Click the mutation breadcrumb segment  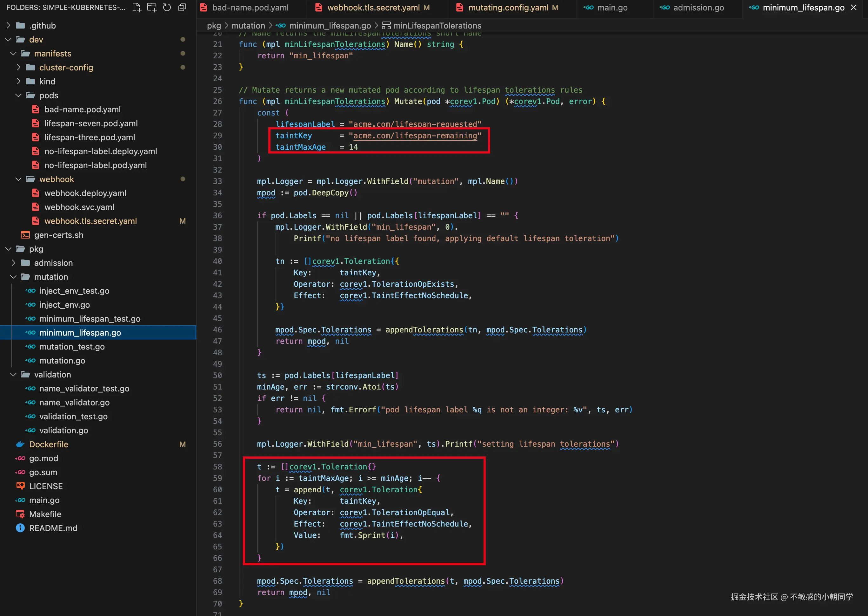point(248,25)
